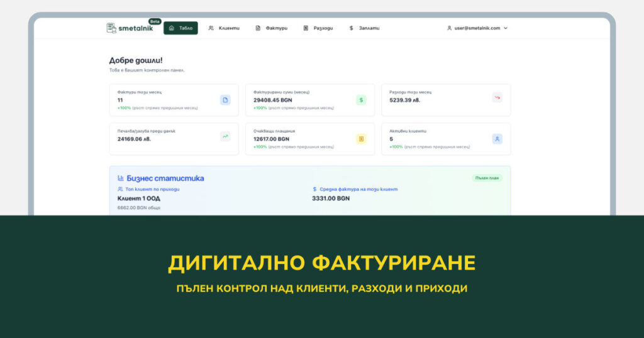Navigate to the Разходи page

[318, 28]
